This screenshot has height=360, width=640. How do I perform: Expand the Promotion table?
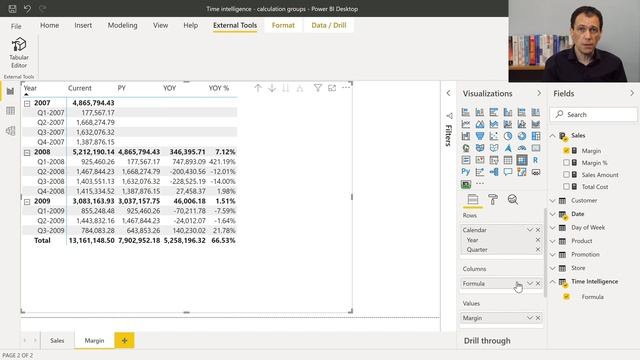553,254
